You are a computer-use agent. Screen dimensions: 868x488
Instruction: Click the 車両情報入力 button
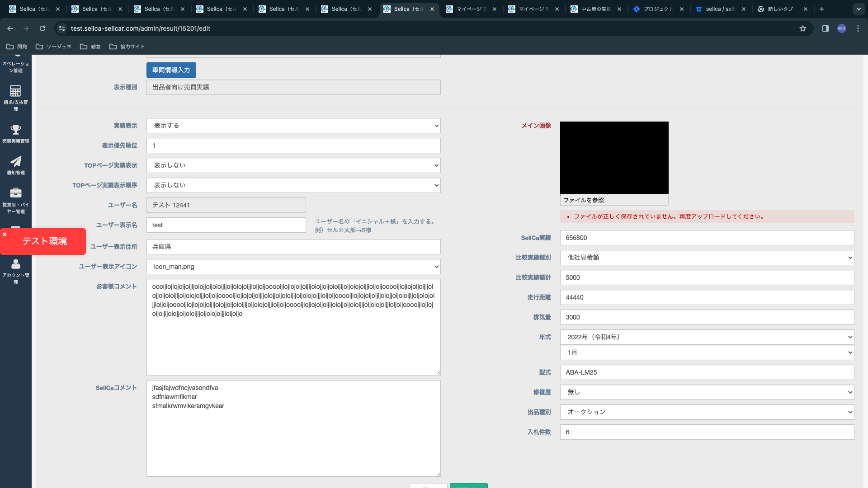171,70
